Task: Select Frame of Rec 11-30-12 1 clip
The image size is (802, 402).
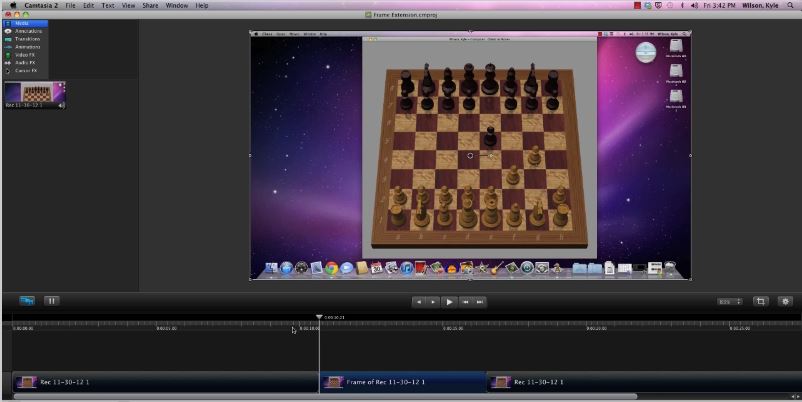Action: point(402,382)
